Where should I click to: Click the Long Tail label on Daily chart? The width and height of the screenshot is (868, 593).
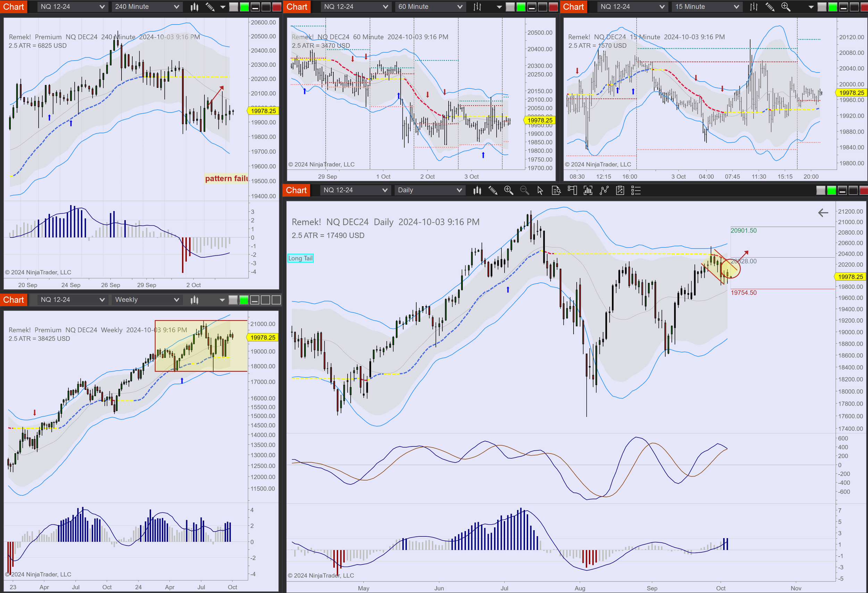click(300, 258)
